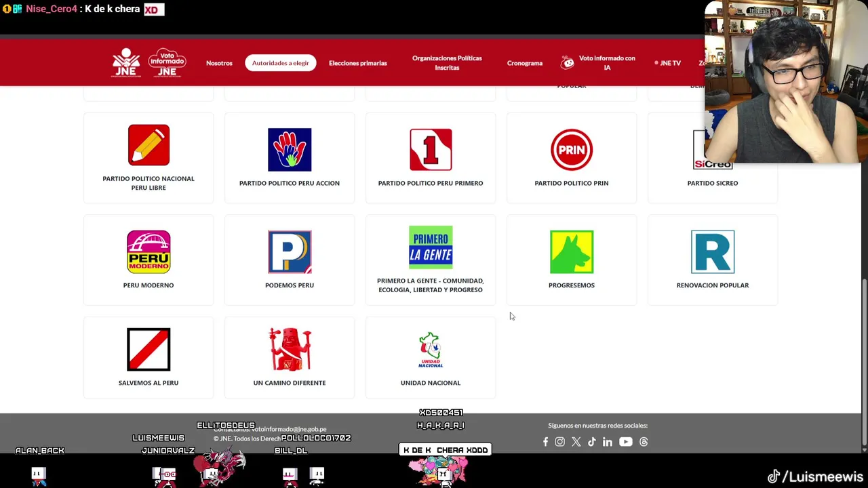Viewport: 868px width, 488px height.
Task: Open the JNE logo in header
Action: (126, 62)
